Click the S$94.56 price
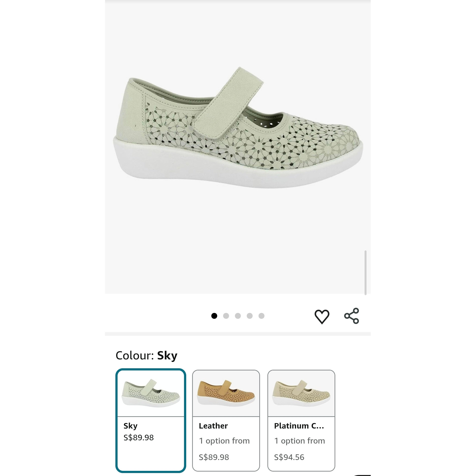 click(x=289, y=457)
